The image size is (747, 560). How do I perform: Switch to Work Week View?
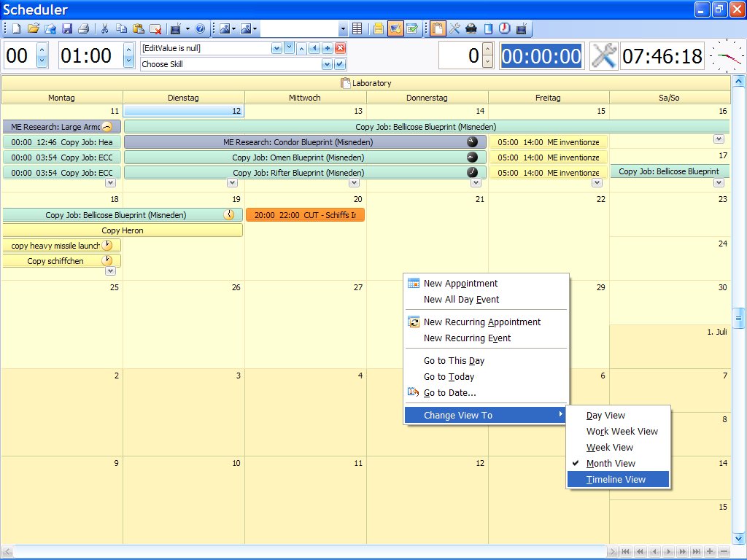(619, 432)
